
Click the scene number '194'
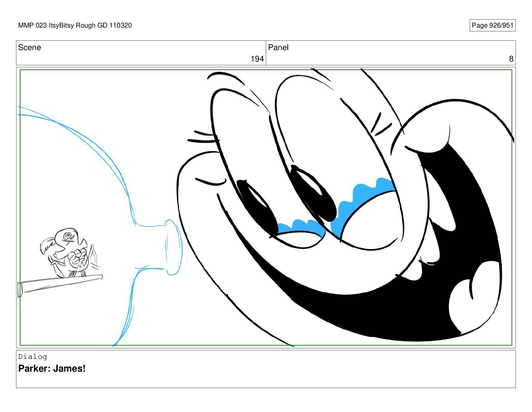(257, 59)
